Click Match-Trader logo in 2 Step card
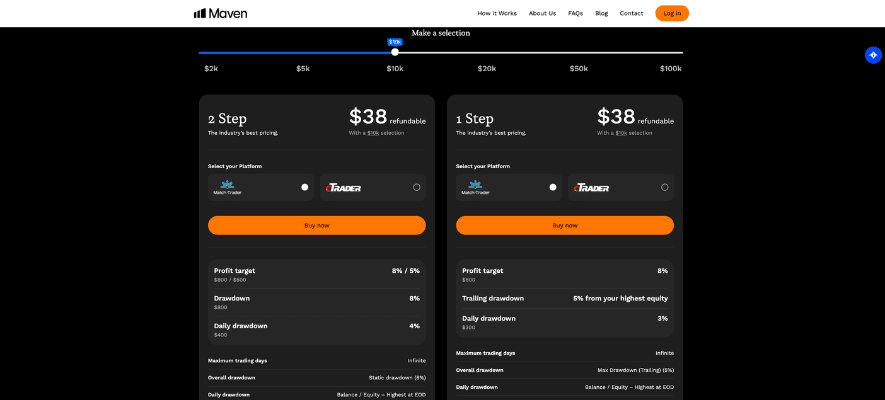This screenshot has height=400, width=885. (227, 187)
